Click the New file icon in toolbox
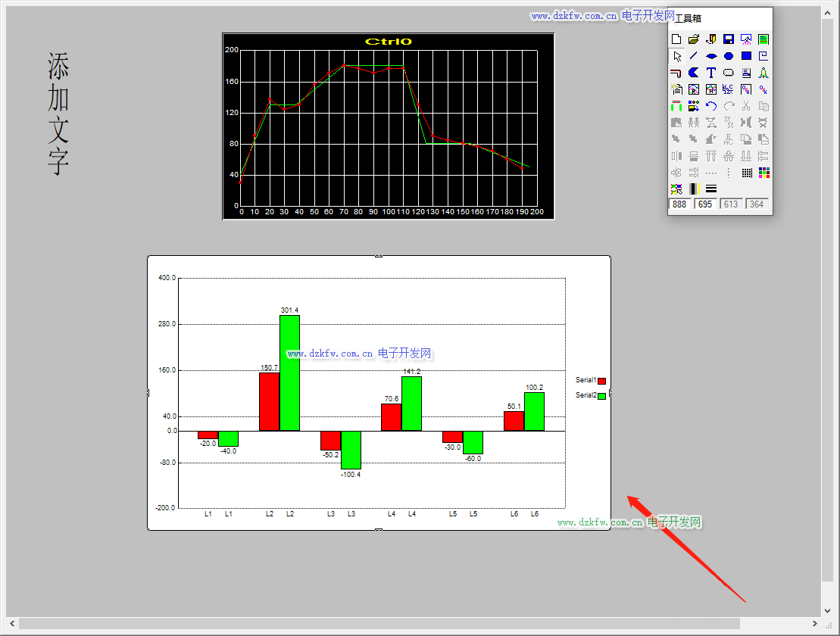 point(676,39)
